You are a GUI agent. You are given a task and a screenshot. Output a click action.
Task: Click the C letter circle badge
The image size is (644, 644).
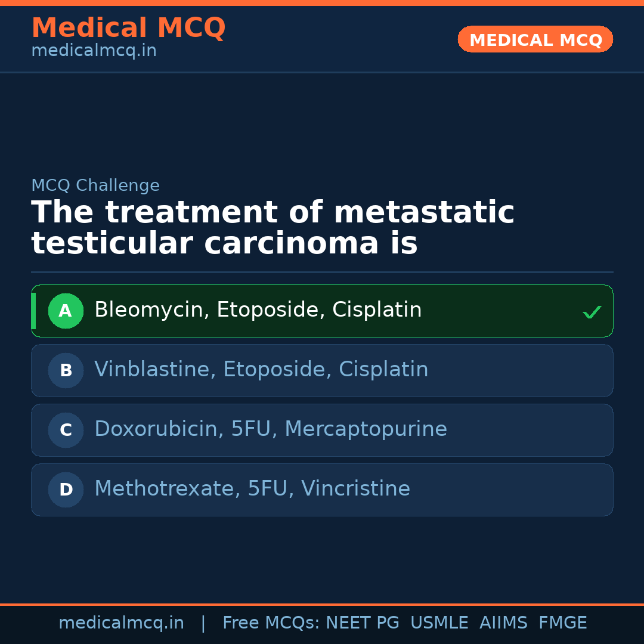pos(66,430)
